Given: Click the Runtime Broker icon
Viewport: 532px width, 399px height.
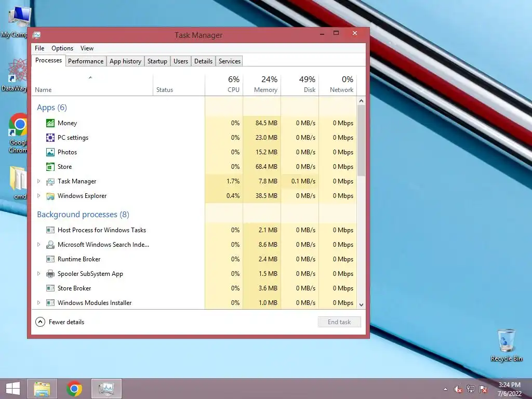Looking at the screenshot, I should coord(50,259).
